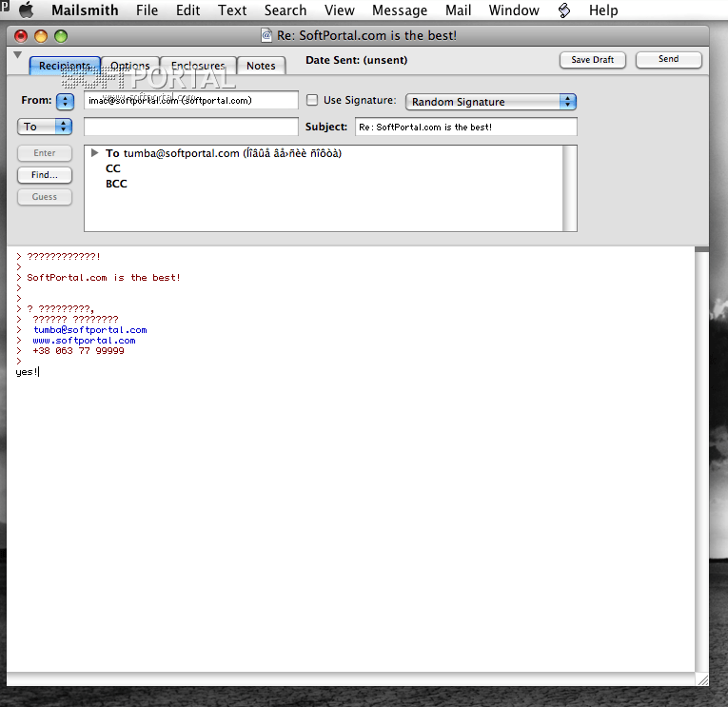Screen dimensions: 728x707
Task: Click the resize grip at window corner
Action: pos(702,680)
